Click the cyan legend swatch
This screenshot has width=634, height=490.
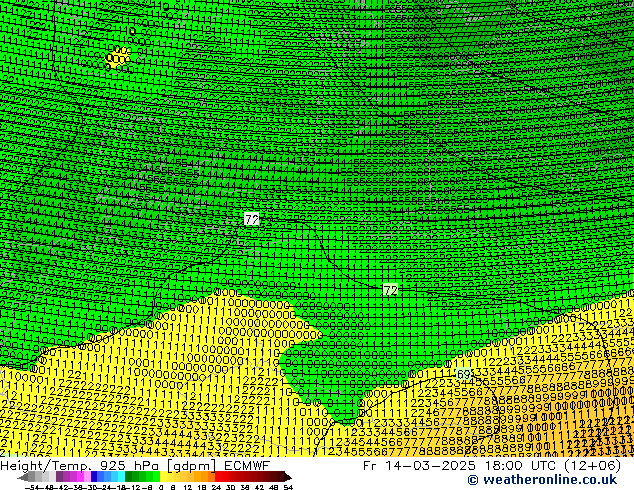pyautogui.click(x=122, y=476)
